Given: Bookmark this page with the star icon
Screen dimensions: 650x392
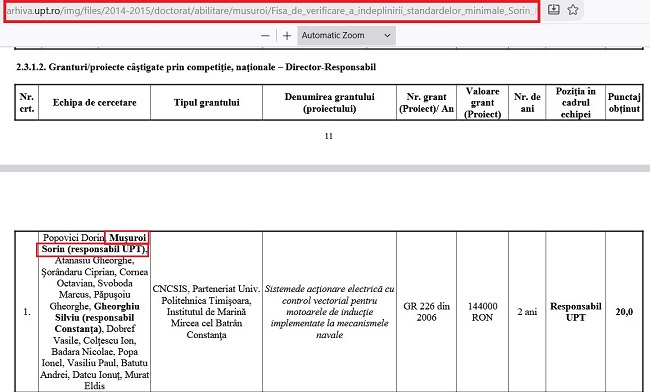Looking at the screenshot, I should click(573, 10).
